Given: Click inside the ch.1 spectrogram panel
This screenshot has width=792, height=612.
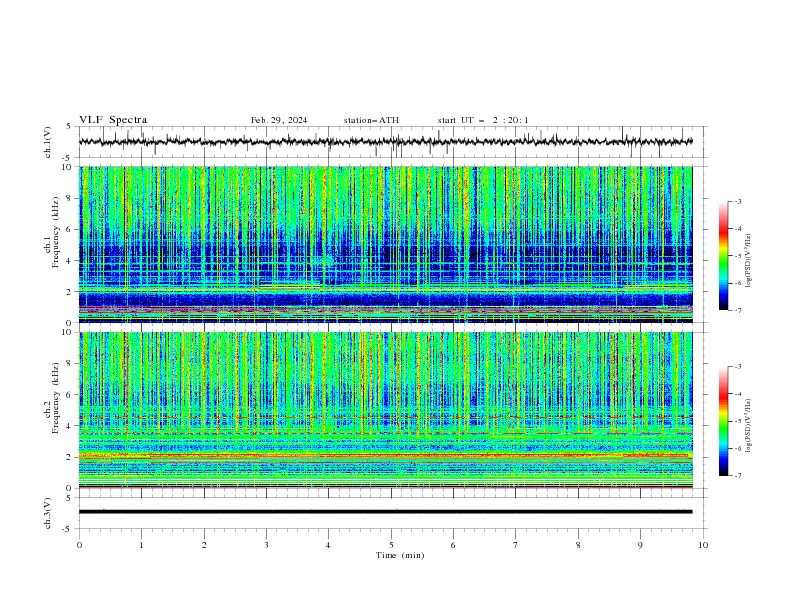Looking at the screenshot, I should (385, 244).
